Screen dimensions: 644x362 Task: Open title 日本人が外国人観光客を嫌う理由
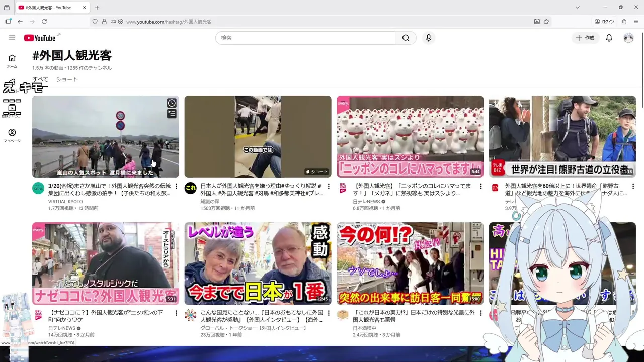[x=262, y=189]
